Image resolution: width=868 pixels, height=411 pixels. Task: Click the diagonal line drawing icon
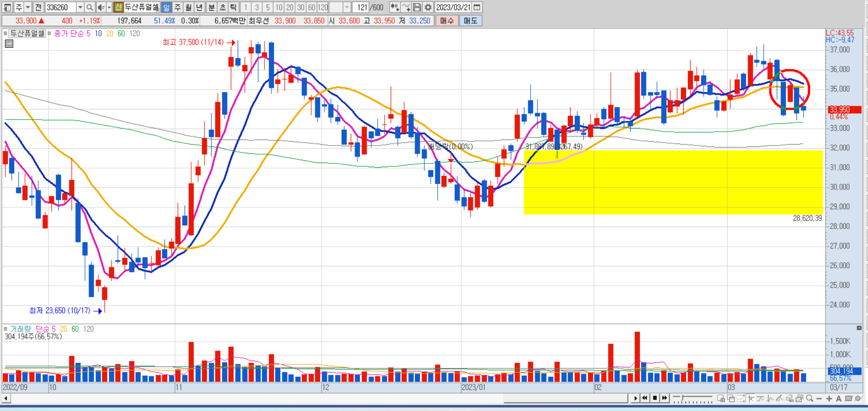[780, 398]
